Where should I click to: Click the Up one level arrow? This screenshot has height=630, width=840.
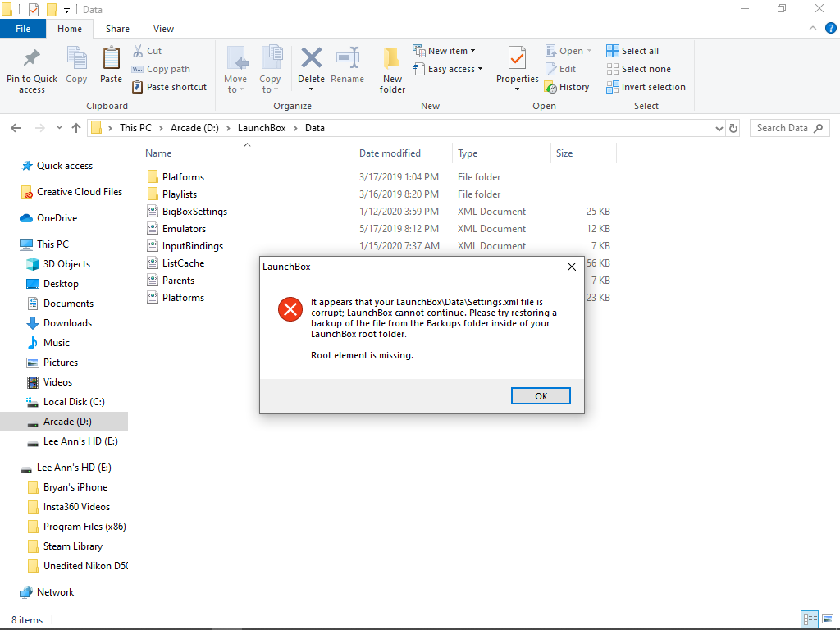point(76,128)
